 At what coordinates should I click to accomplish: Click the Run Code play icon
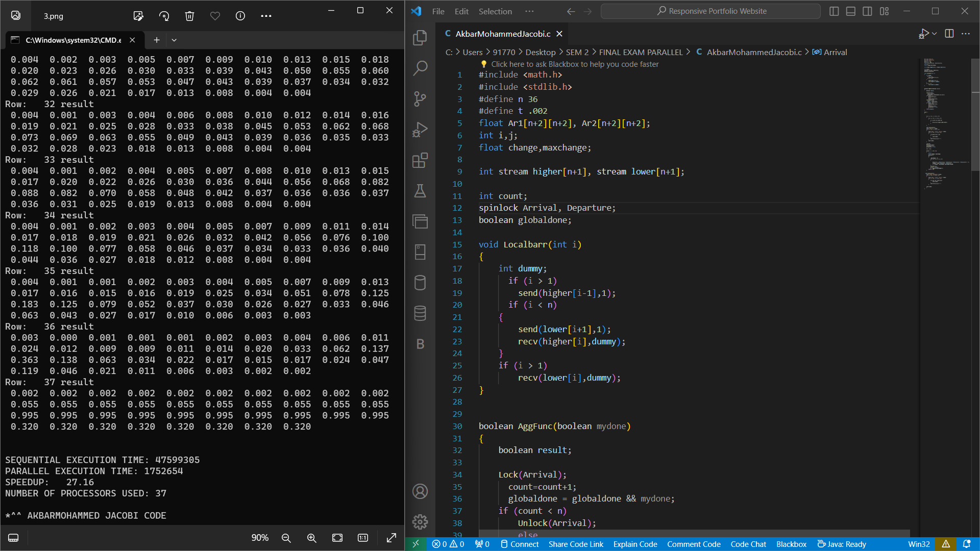pos(924,34)
